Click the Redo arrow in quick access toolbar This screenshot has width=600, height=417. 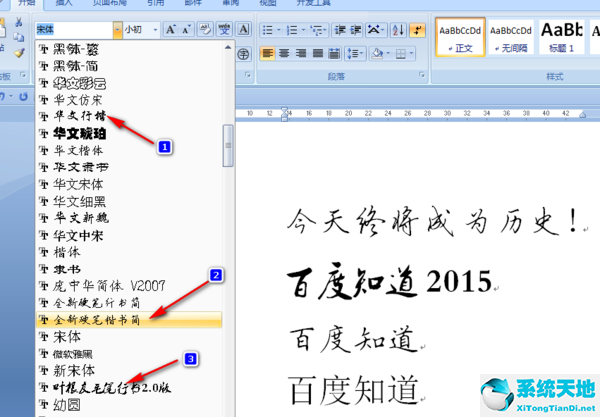[23, 96]
